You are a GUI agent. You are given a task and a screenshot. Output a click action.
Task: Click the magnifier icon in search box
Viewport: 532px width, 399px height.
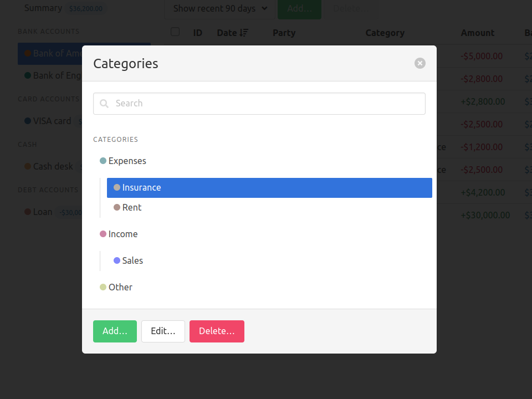click(104, 104)
